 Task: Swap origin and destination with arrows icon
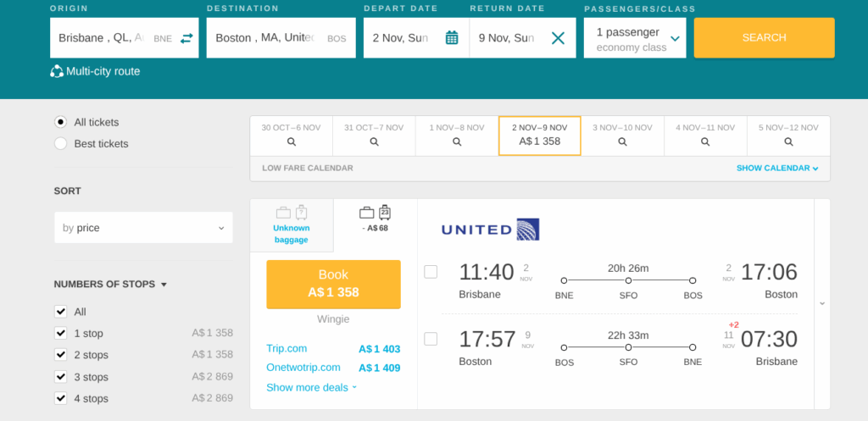tap(186, 38)
